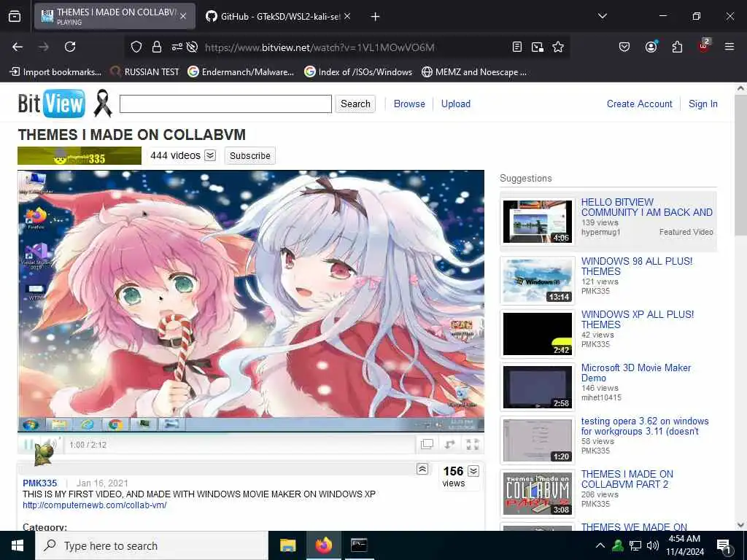Open Import bookmarks bookmark item
This screenshot has height=560, width=747.
(55, 72)
